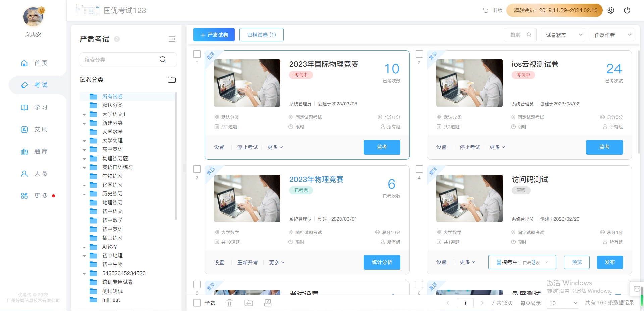Expand the 大学物理 category
The width and height of the screenshot is (644, 311).
coord(84,141)
